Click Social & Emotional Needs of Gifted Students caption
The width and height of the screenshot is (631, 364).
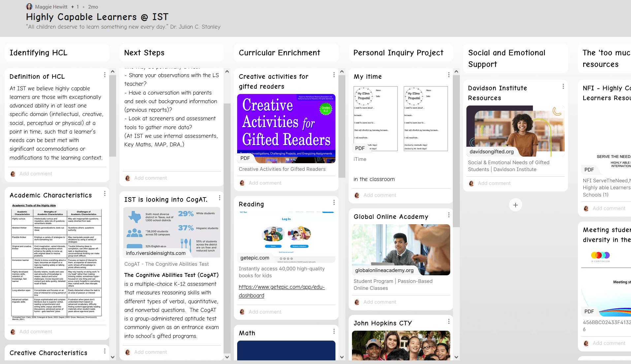tap(509, 166)
